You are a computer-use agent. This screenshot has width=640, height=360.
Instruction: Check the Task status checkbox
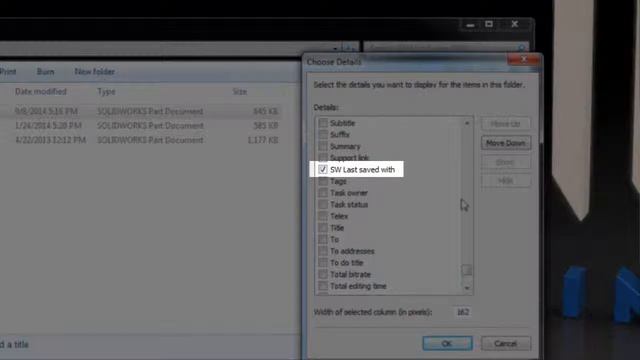tap(323, 204)
